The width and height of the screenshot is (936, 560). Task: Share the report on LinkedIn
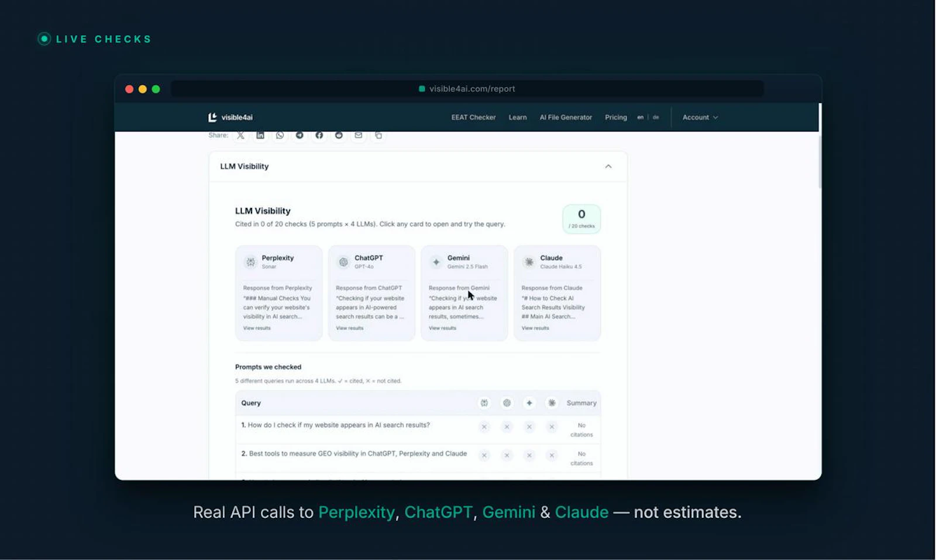coord(260,135)
